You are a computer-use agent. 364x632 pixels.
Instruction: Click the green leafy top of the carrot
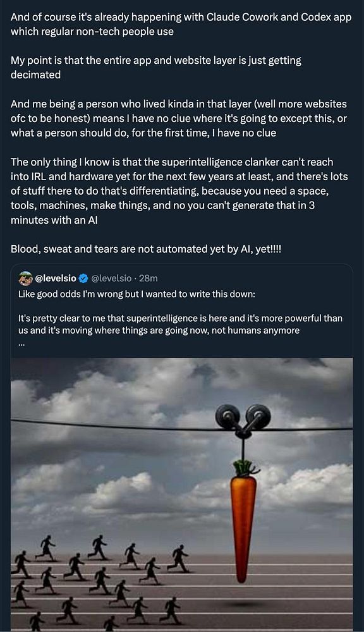(245, 468)
